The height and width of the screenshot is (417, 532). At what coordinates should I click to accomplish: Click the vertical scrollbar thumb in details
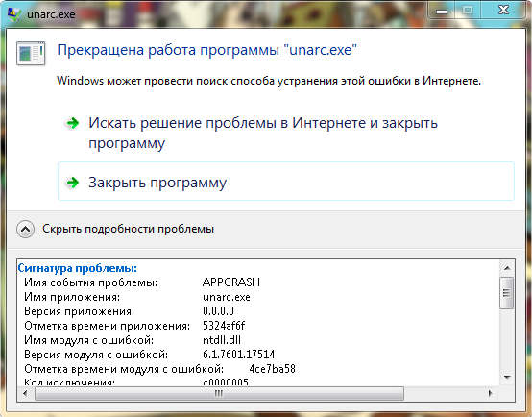[507, 293]
